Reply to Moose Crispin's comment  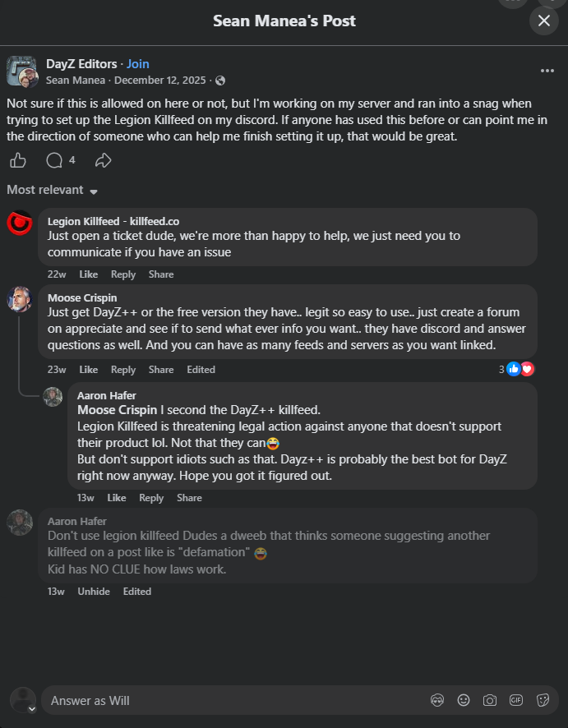pos(123,370)
